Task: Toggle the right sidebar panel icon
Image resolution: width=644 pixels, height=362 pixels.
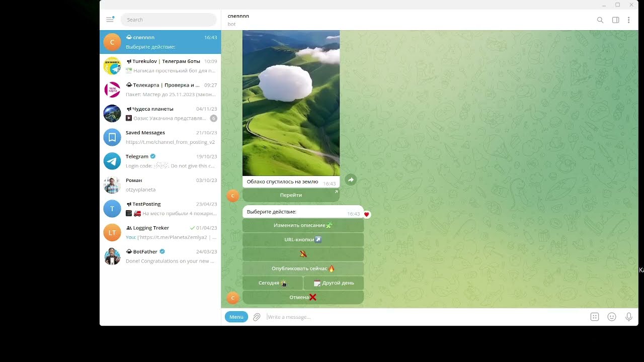Action: (615, 20)
